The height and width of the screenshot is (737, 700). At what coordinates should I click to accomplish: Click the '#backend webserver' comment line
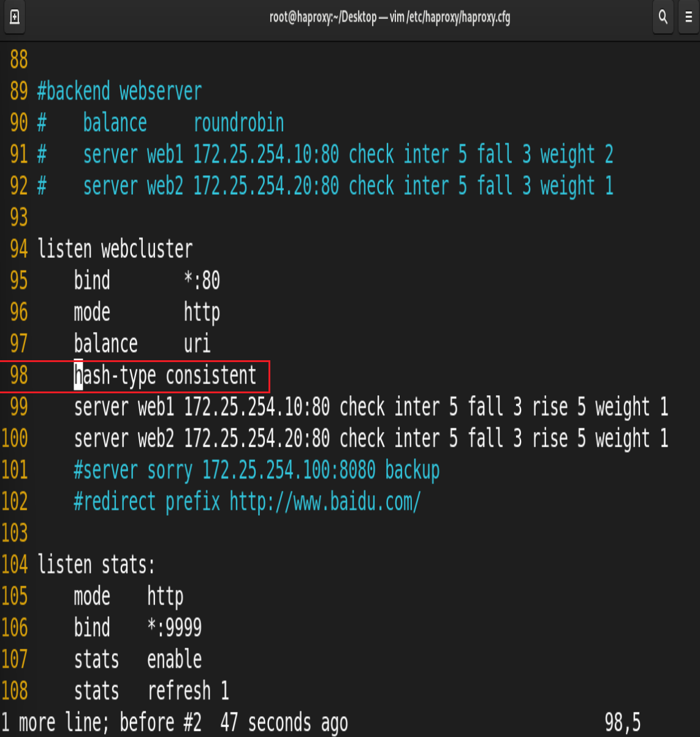pos(120,91)
